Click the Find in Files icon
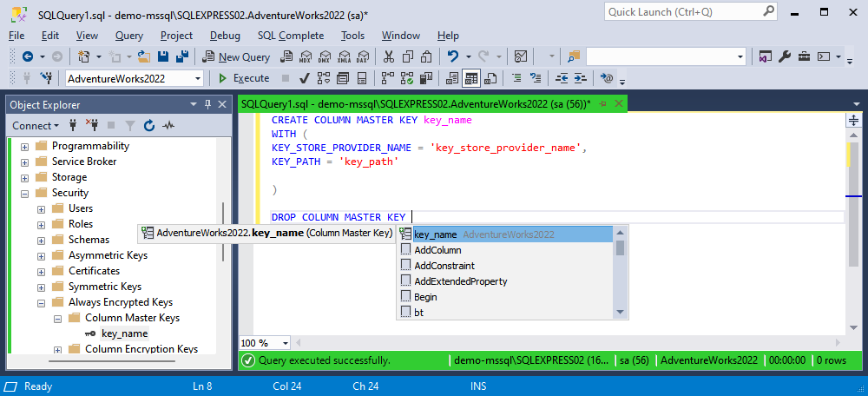 point(574,56)
